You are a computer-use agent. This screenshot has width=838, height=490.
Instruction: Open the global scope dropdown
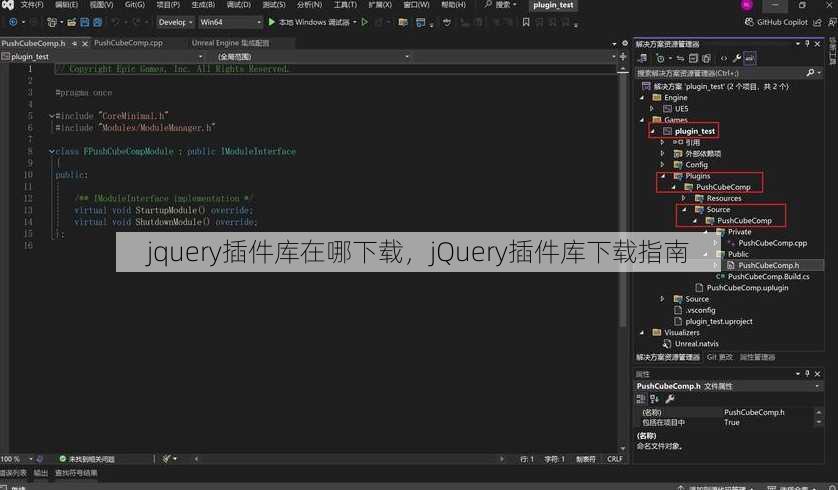pos(313,56)
